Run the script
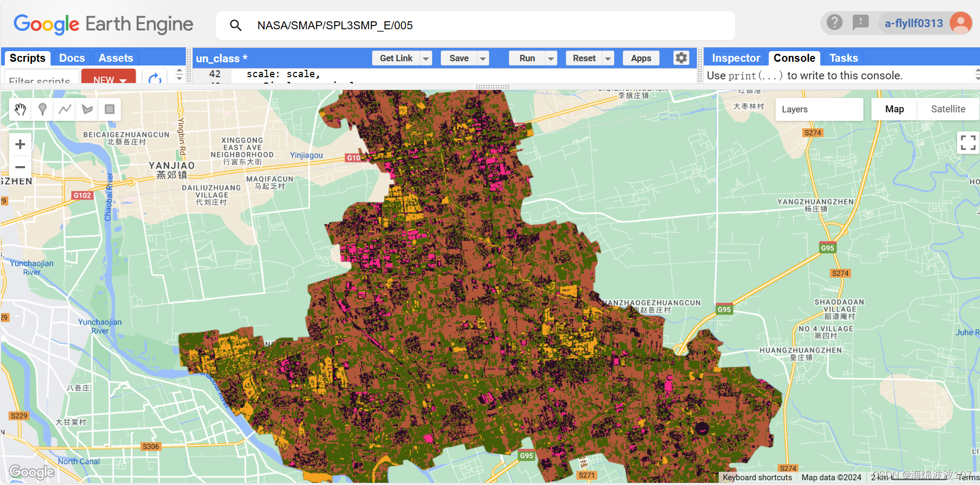Screen dimensions: 980x485 tap(527, 58)
